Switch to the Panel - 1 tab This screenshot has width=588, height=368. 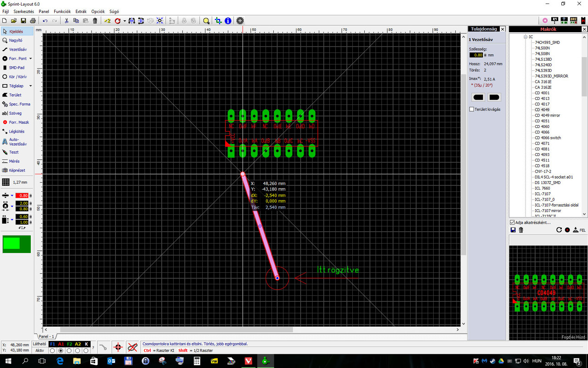[46, 337]
